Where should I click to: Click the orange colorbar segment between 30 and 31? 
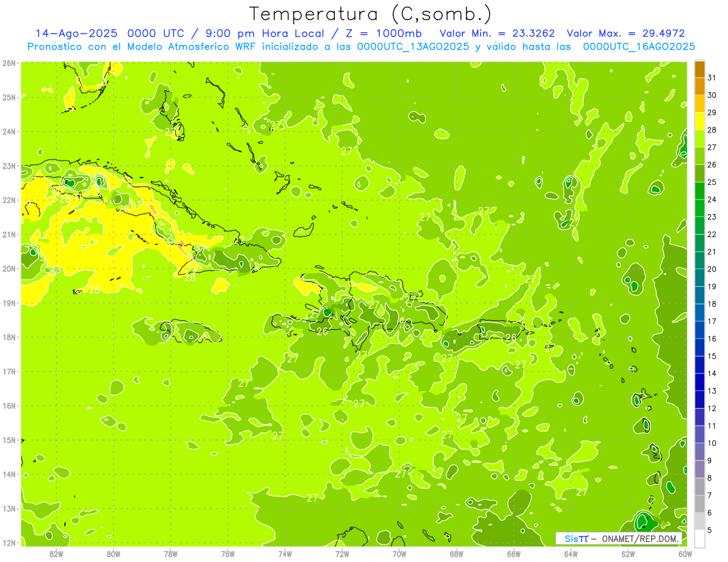699,87
